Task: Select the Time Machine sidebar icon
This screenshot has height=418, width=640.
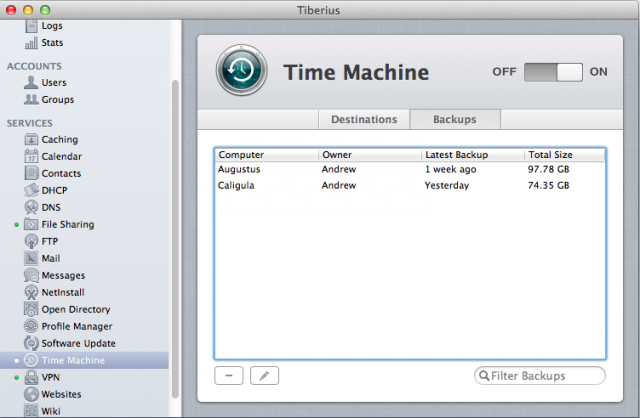Action: [x=31, y=360]
